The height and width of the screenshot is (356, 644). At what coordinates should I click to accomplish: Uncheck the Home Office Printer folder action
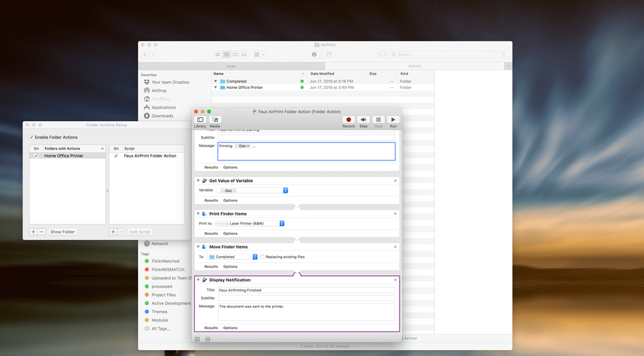tap(36, 155)
